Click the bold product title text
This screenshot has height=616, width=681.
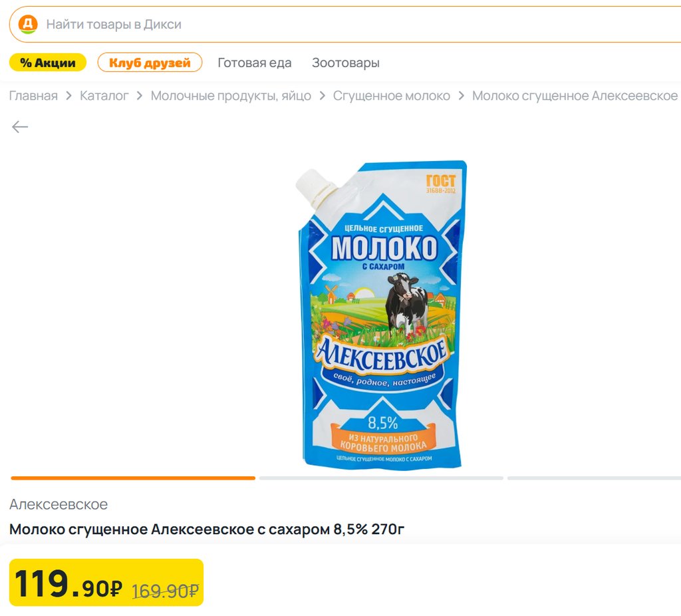(207, 530)
